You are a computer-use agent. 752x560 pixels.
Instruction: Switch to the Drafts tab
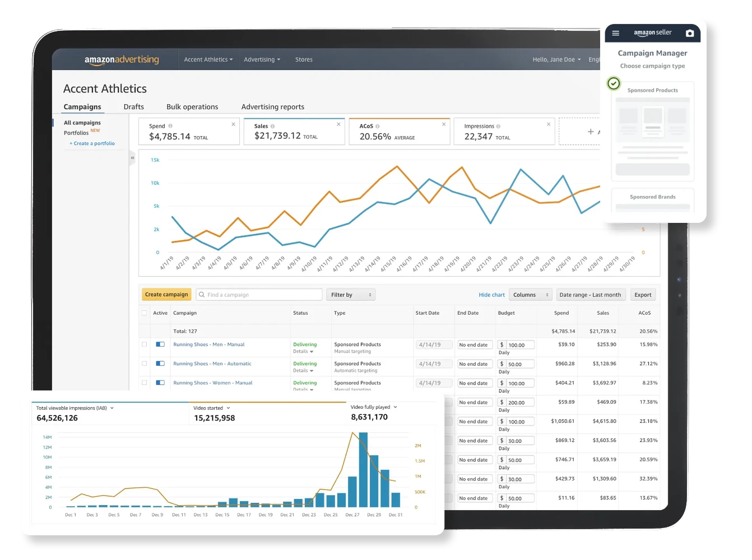[x=134, y=107]
